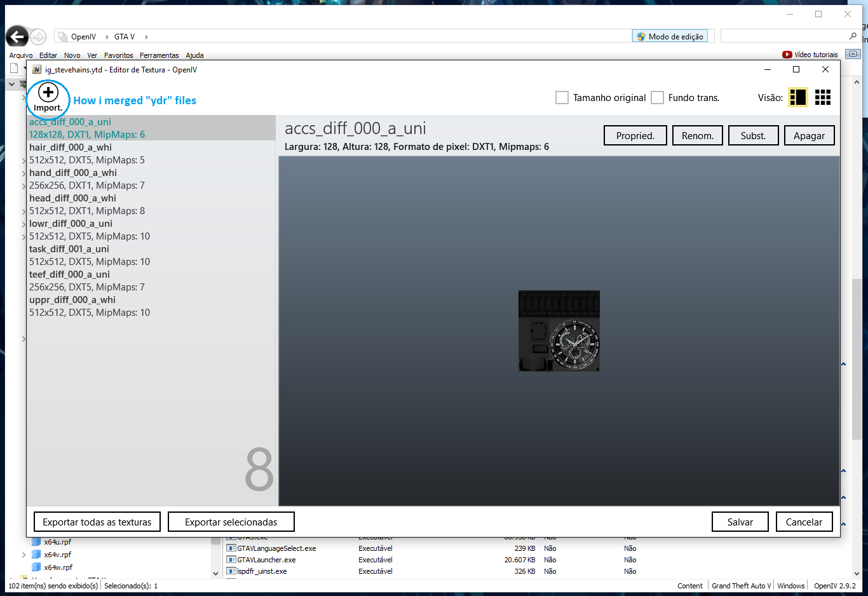Collapse the top tree item in the sidebar

11,84
